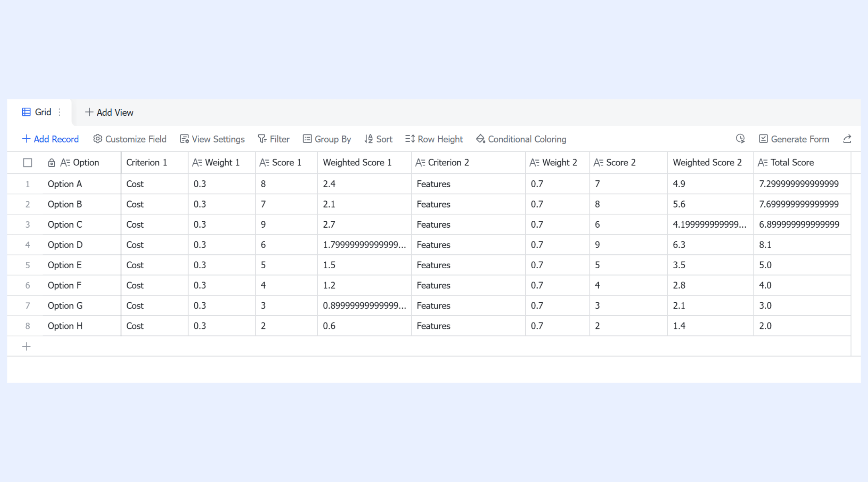Select the Option E cell

click(x=82, y=265)
